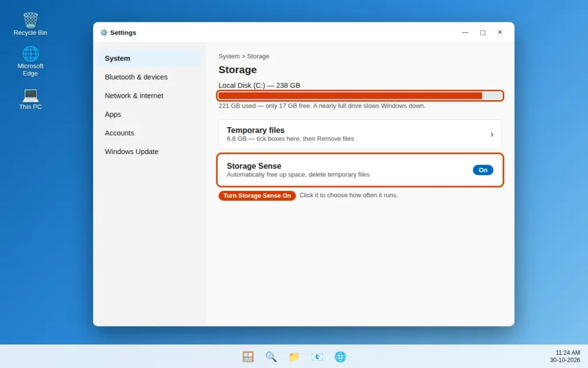Screen dimensions: 588x368
Task: Open Windows Update settings
Action: (x=149, y=152)
